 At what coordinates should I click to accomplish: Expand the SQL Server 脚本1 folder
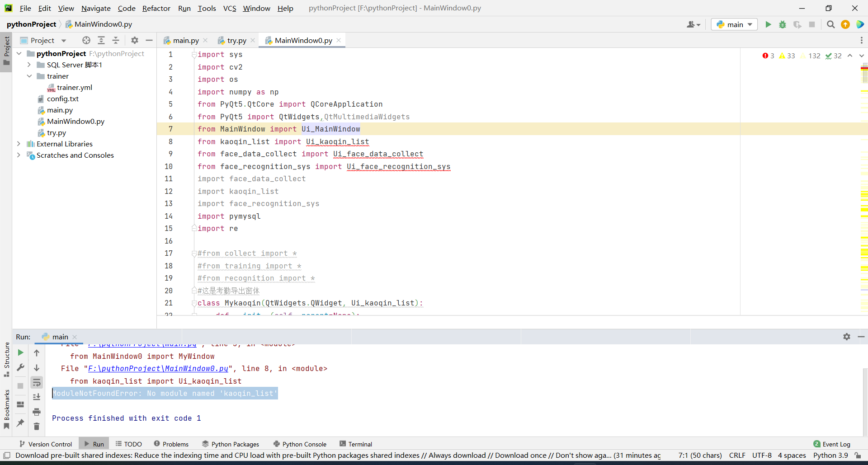(29, 65)
